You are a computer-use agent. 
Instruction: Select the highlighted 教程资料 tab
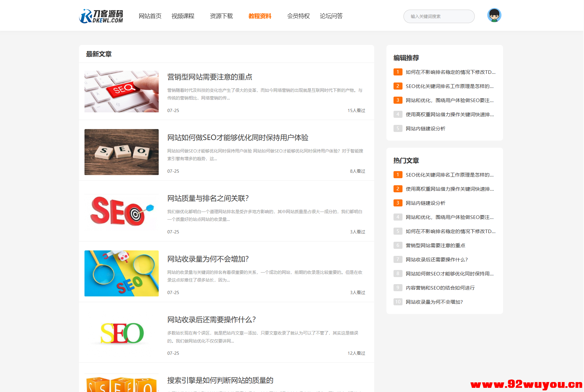(x=260, y=16)
